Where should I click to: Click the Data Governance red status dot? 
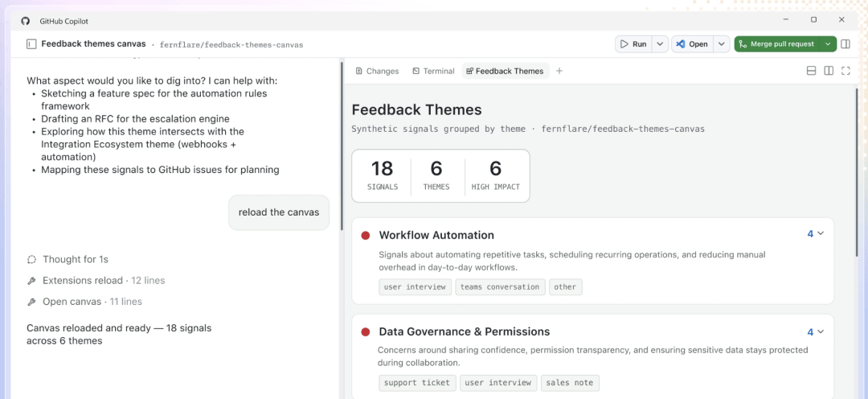[366, 332]
